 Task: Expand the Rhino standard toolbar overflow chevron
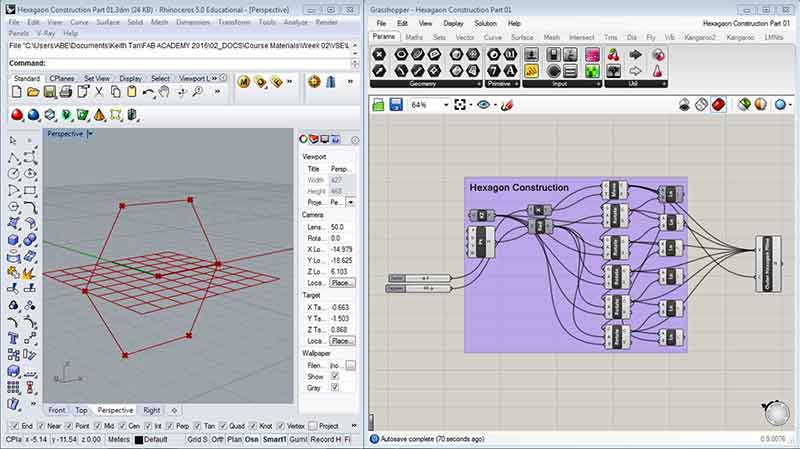tap(217, 92)
